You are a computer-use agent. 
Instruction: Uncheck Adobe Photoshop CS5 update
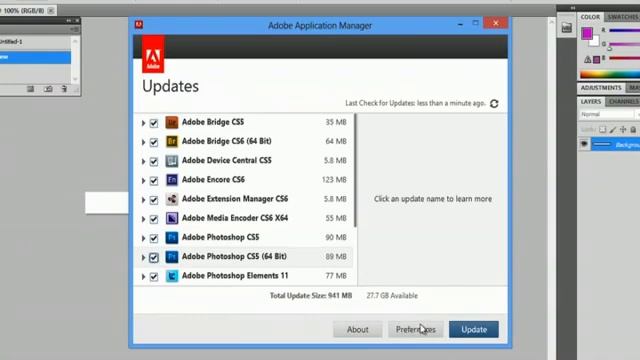click(x=153, y=238)
